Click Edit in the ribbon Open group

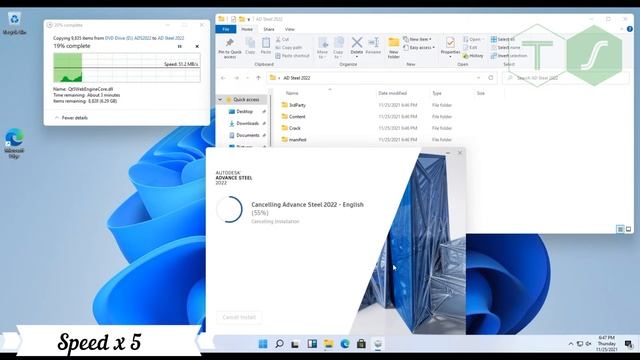(x=470, y=47)
